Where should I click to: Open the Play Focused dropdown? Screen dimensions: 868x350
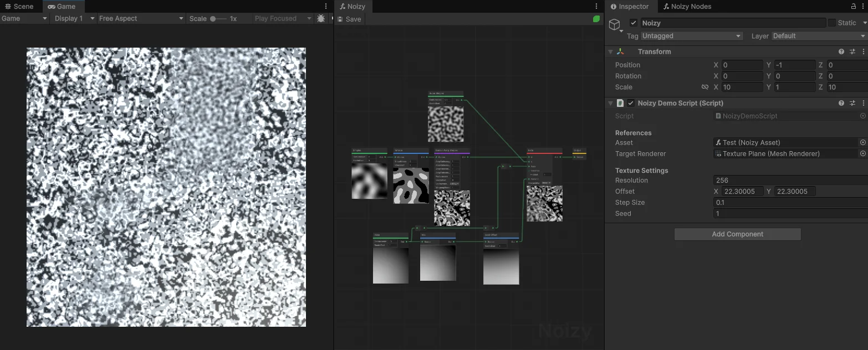283,18
